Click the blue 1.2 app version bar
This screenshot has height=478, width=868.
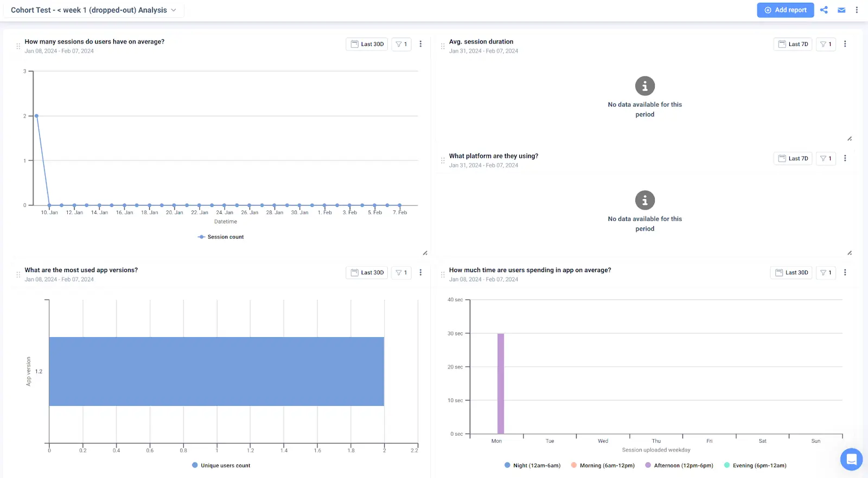[216, 372]
